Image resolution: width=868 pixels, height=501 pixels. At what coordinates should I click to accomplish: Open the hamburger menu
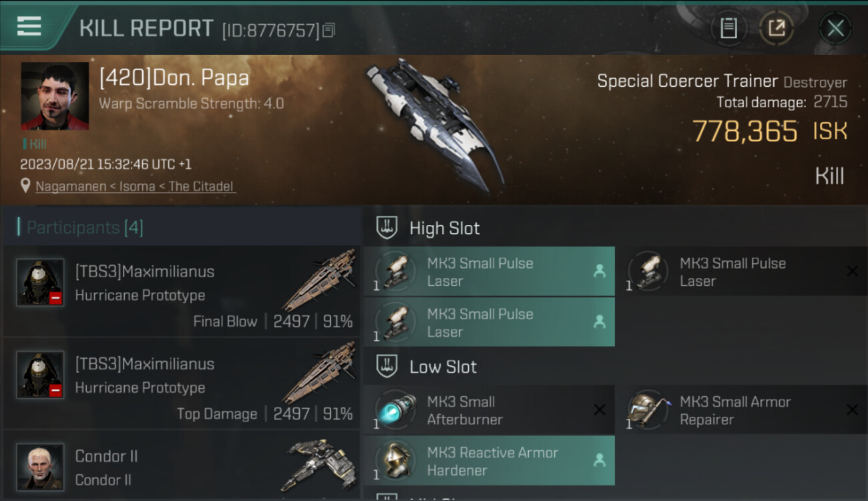tap(29, 27)
